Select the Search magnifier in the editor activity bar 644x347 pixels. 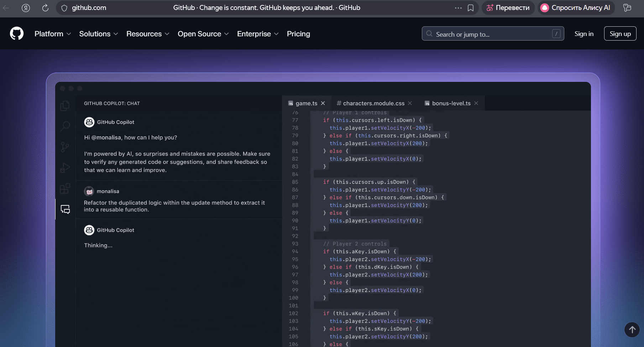(65, 126)
